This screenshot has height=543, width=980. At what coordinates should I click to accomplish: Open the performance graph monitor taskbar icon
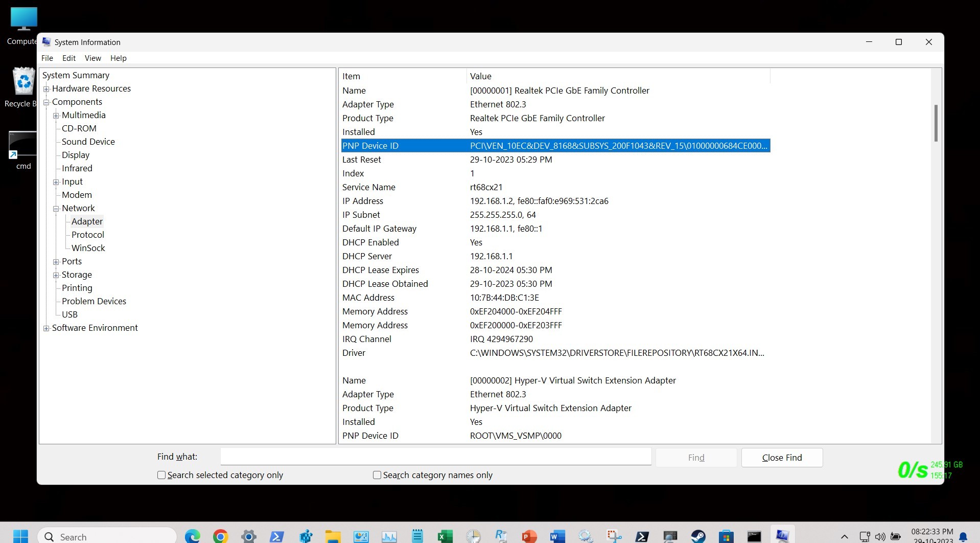(x=389, y=536)
